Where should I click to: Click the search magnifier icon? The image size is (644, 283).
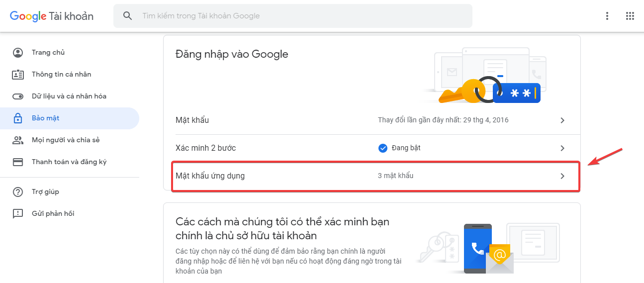(x=128, y=16)
